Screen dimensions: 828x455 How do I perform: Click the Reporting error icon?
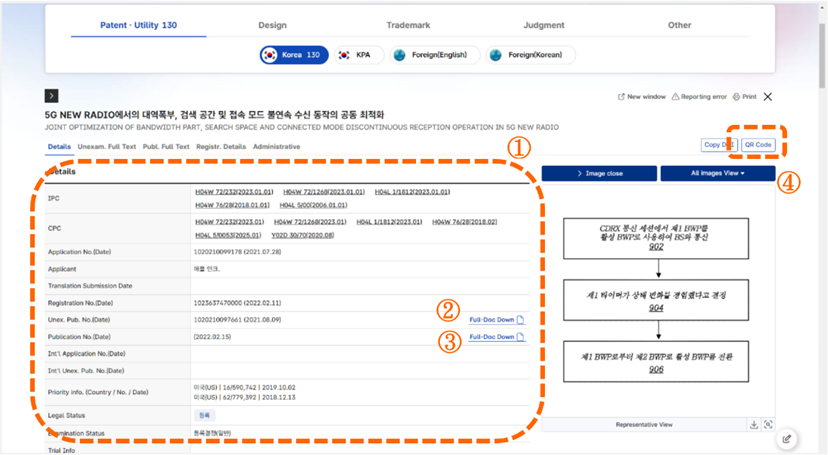coord(701,97)
